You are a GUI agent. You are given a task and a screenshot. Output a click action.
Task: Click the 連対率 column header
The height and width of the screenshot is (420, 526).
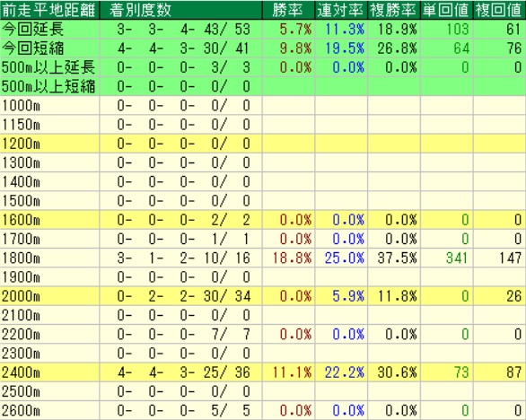click(340, 10)
